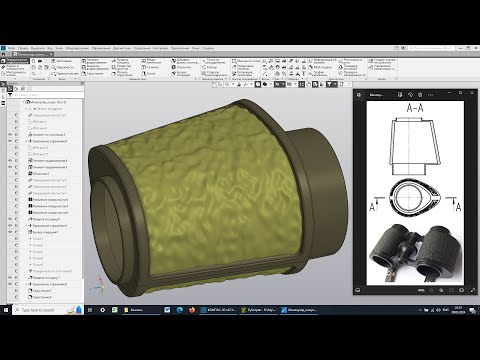The height and width of the screenshot is (360, 480).
Task: Open Microsoft Edge from the taskbar
Action: [179, 310]
